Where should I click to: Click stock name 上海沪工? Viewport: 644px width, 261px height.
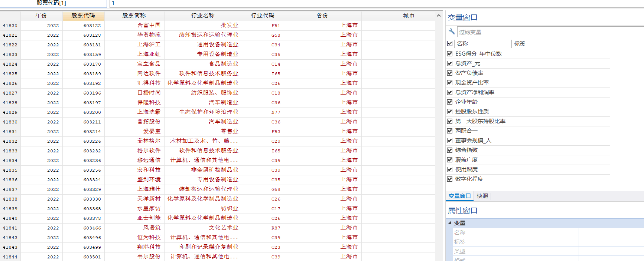pyautogui.click(x=149, y=44)
